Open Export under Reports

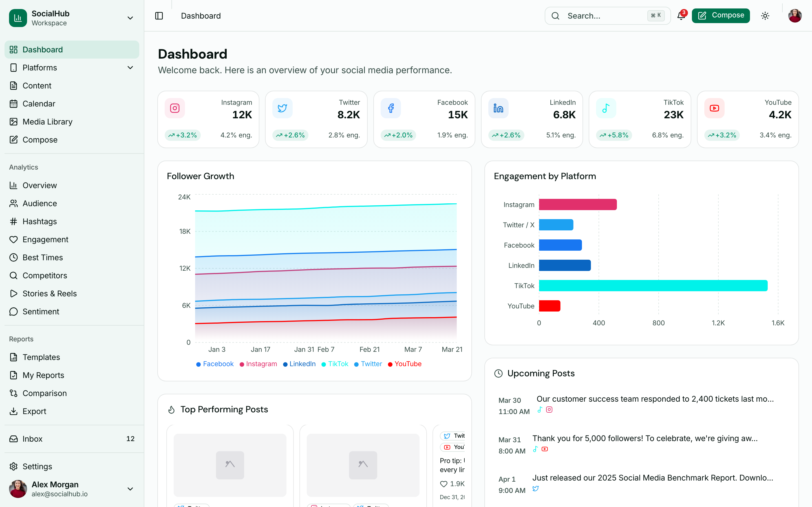34,411
